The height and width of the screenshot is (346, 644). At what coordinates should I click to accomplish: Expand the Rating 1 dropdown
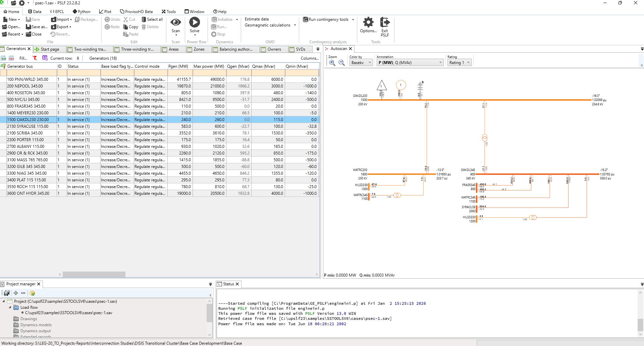point(459,63)
